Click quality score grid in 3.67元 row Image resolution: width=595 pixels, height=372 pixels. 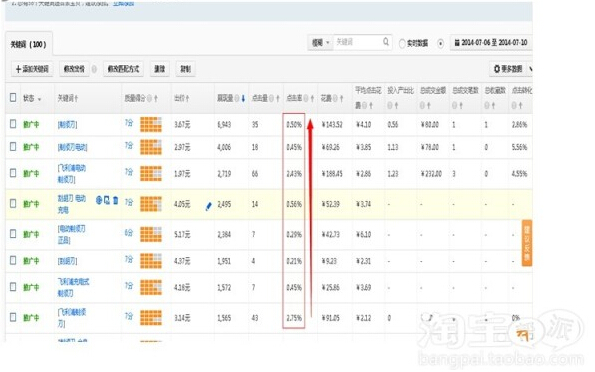click(x=151, y=124)
